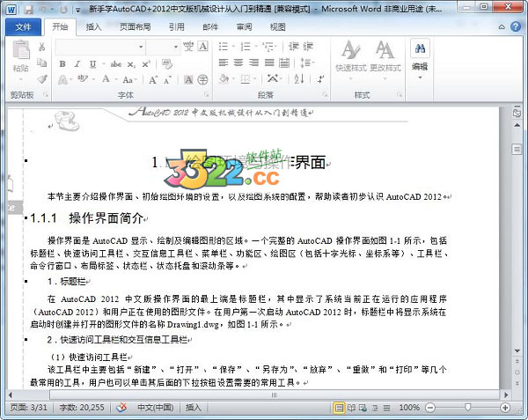The height and width of the screenshot is (420, 528).
Task: Open the Editing find menu
Action: (x=420, y=60)
